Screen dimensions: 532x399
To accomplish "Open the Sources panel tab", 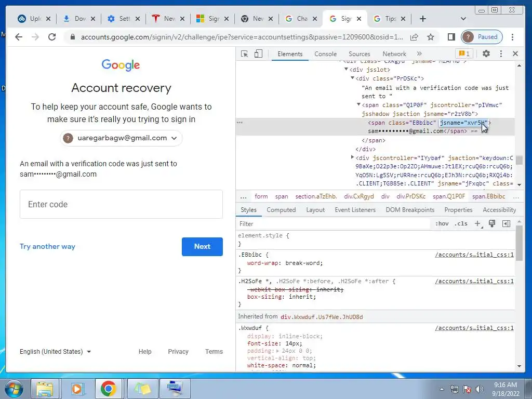I will click(360, 54).
